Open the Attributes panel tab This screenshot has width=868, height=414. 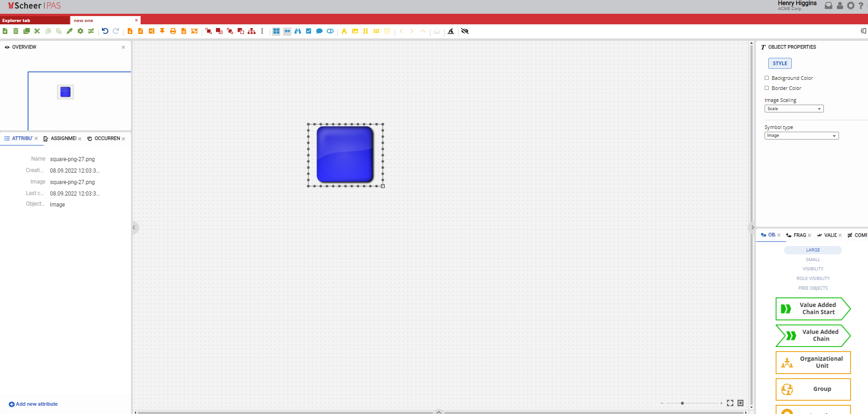click(21, 139)
